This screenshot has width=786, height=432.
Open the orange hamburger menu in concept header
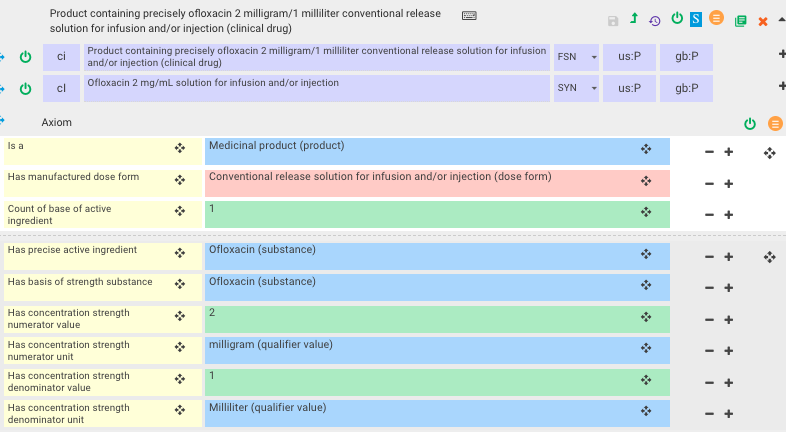pyautogui.click(x=716, y=19)
